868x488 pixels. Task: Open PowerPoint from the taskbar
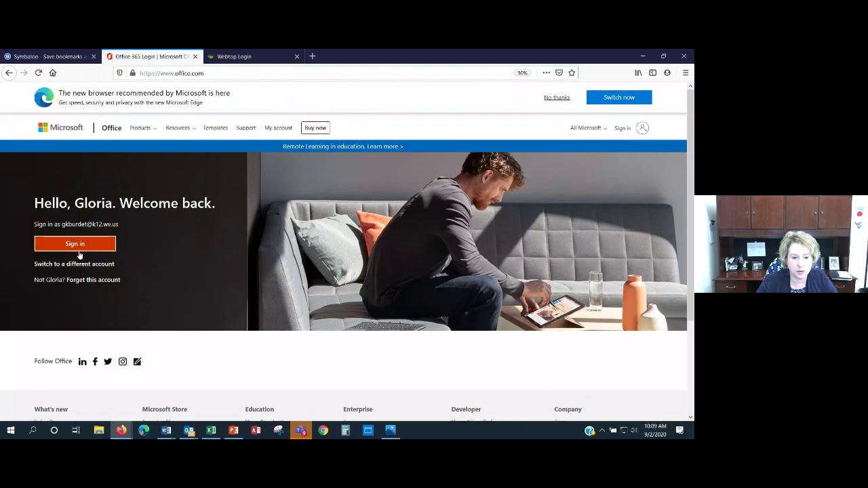coord(233,430)
